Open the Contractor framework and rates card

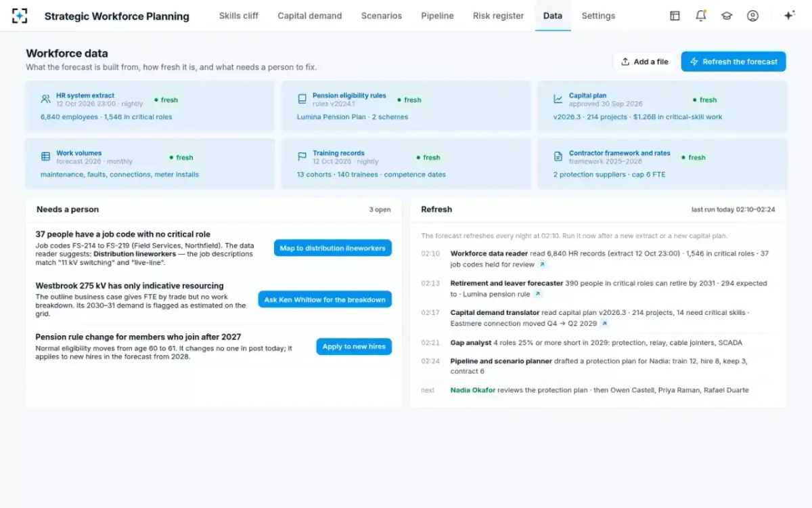pos(662,164)
